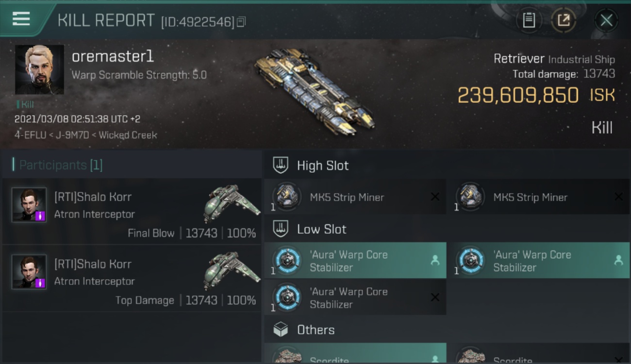This screenshot has width=631, height=364.
Task: Open the clipboard notes icon
Action: pos(529,20)
